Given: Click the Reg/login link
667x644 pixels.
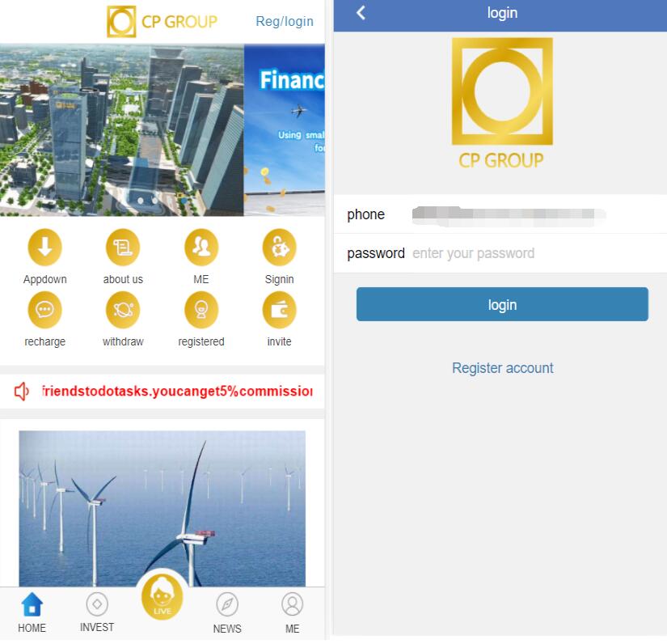Looking at the screenshot, I should pos(285,21).
